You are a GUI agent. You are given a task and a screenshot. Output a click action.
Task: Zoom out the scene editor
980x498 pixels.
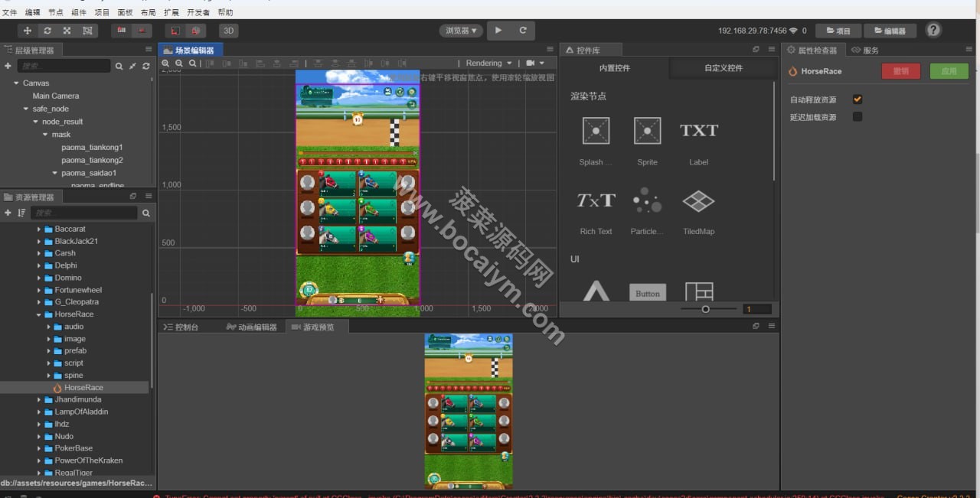179,63
